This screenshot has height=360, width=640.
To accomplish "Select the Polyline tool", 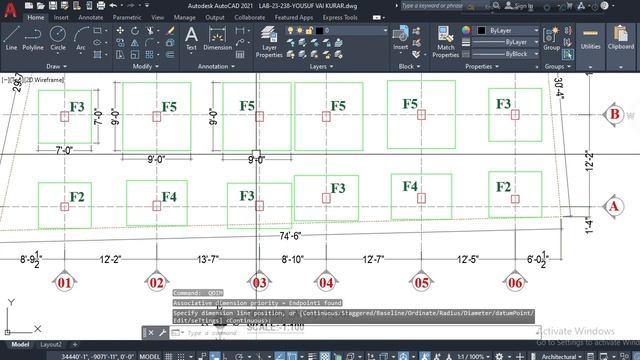I will coord(33,38).
